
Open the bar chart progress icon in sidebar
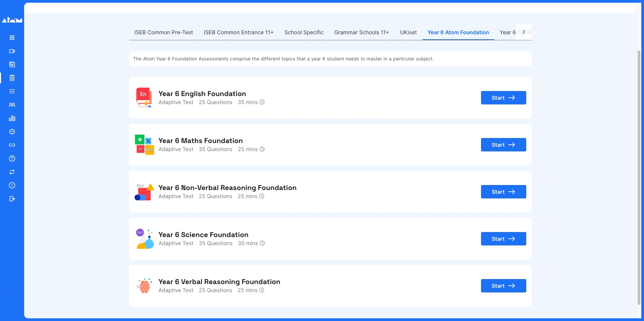pos(12,118)
